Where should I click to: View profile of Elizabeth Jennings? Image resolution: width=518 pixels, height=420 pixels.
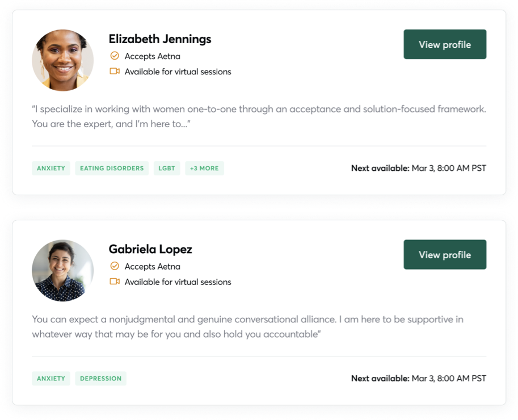coord(445,44)
